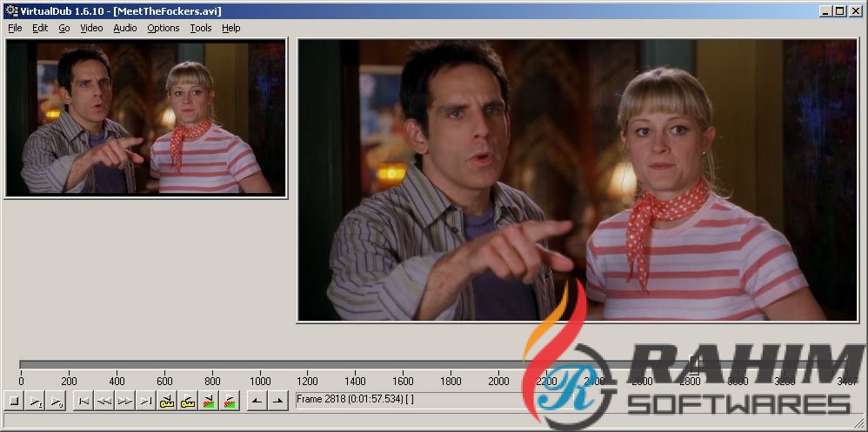Open the Options menu
The image size is (868, 432).
tap(164, 28)
